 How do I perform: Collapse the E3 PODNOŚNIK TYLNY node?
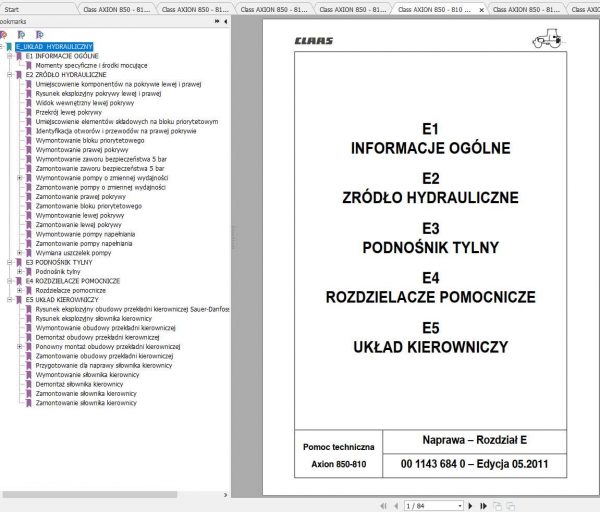[10, 262]
